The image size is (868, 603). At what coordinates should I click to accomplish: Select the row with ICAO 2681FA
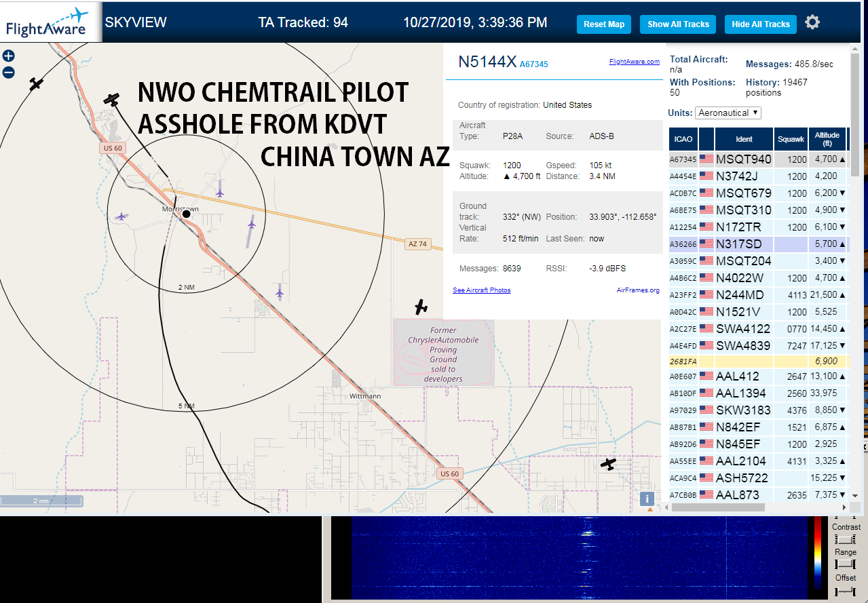point(758,361)
